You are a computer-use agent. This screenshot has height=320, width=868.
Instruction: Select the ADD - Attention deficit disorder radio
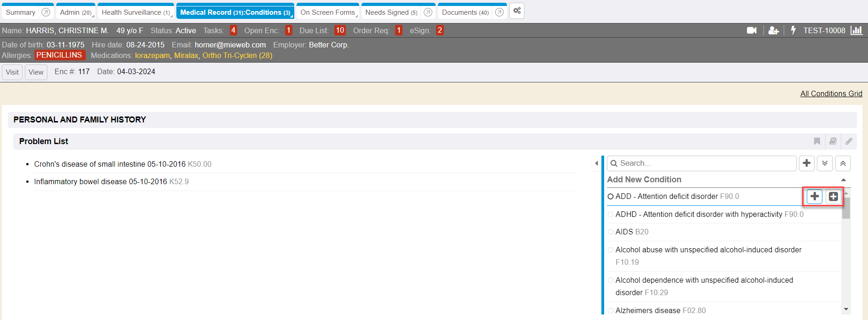coord(611,197)
